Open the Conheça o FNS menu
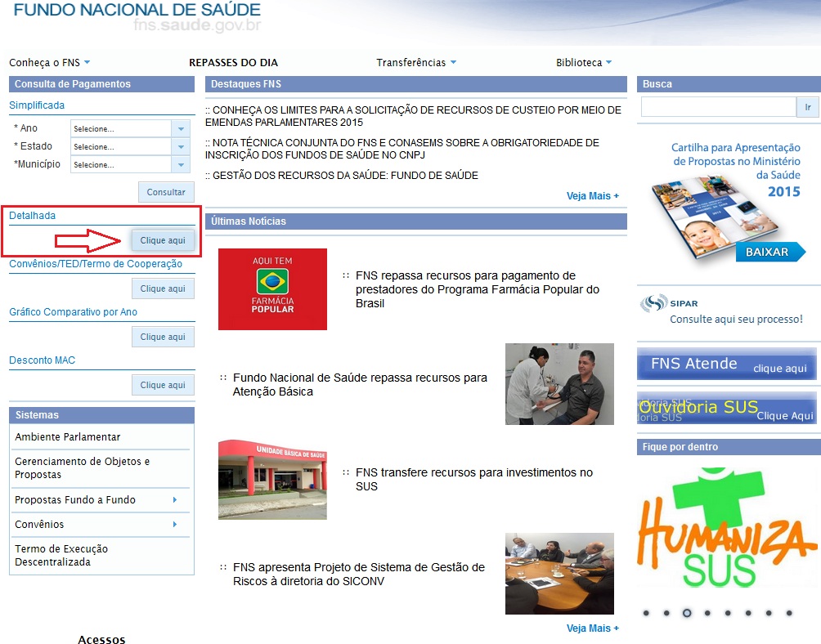 [x=49, y=63]
